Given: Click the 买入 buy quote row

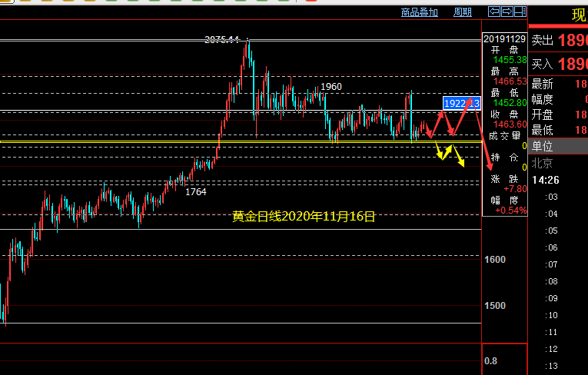Looking at the screenshot, I should 558,64.
